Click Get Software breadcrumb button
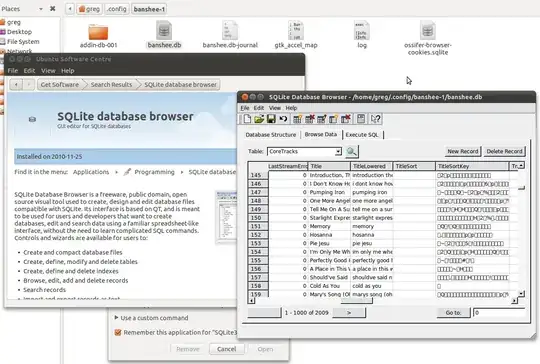 [x=60, y=84]
